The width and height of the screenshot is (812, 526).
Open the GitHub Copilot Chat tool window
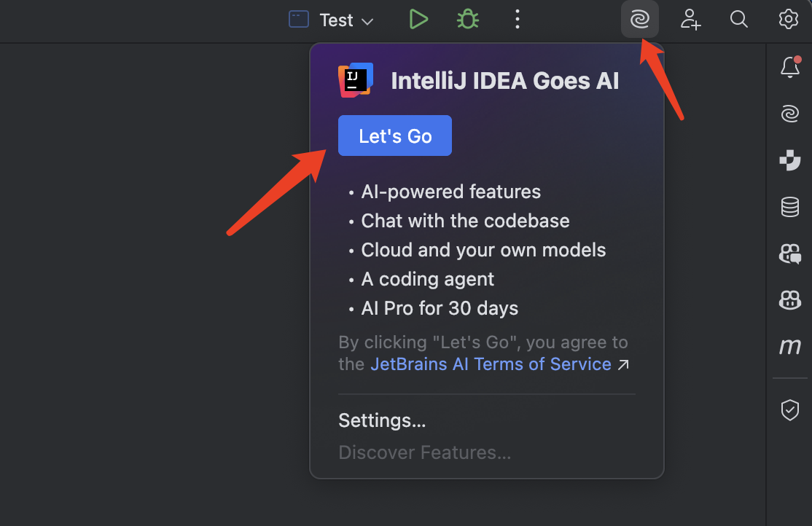pyautogui.click(x=790, y=254)
